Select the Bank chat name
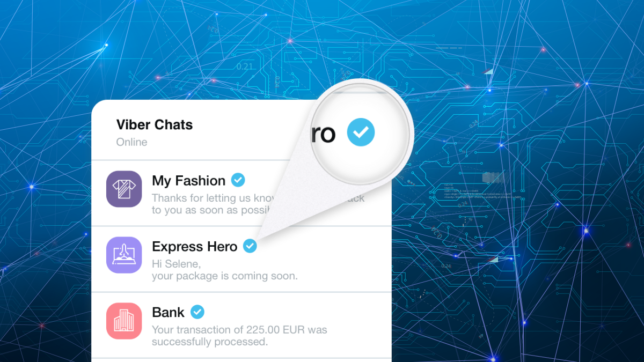 pyautogui.click(x=168, y=312)
